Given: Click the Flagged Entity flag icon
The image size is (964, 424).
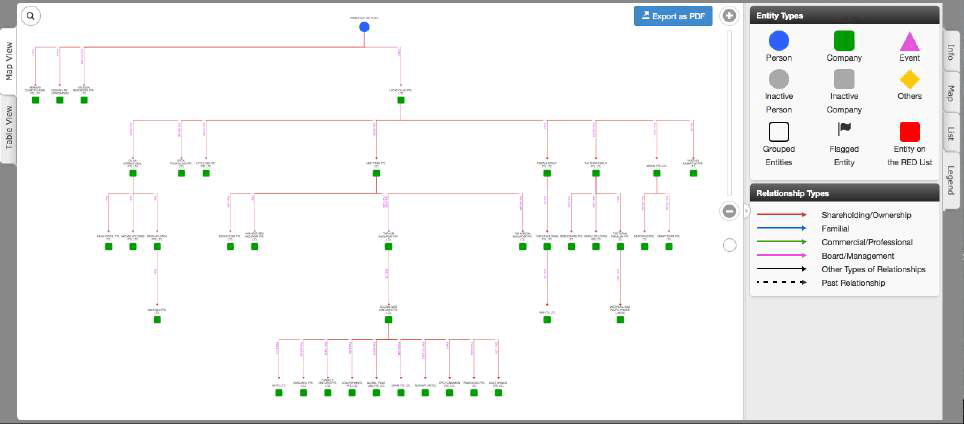Looking at the screenshot, I should click(843, 129).
